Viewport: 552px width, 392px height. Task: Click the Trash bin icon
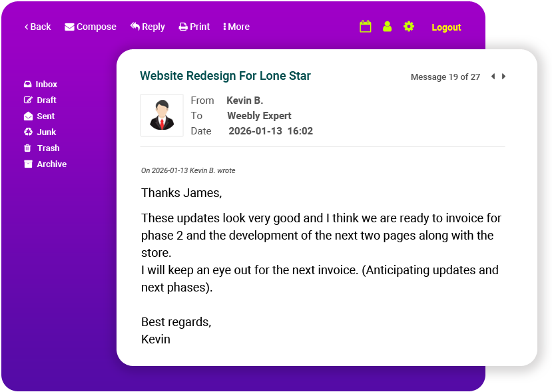click(x=28, y=148)
